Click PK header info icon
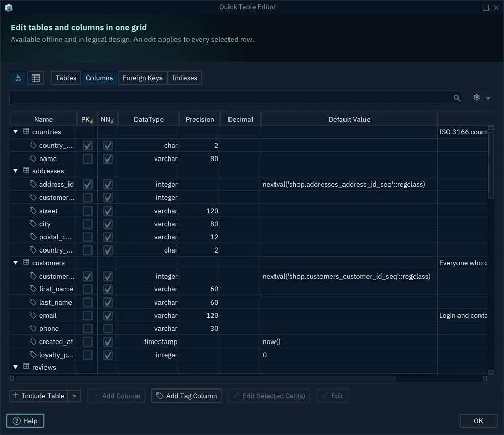 point(92,121)
